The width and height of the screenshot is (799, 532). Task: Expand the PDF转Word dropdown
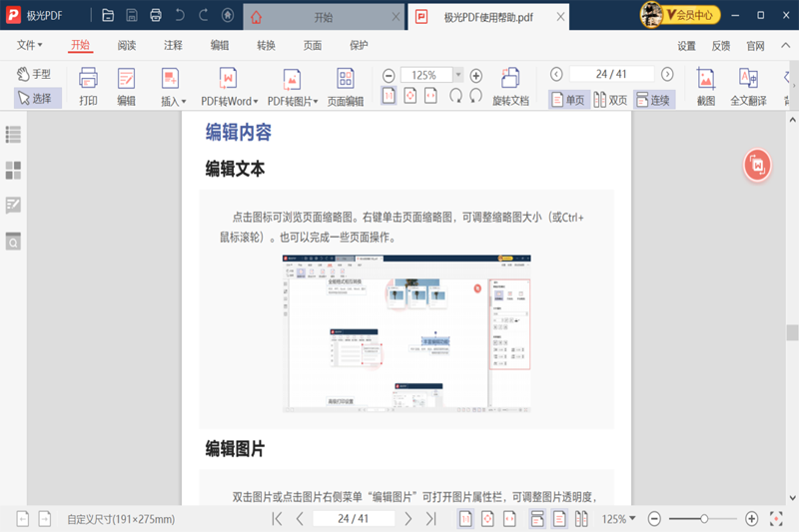pos(256,102)
